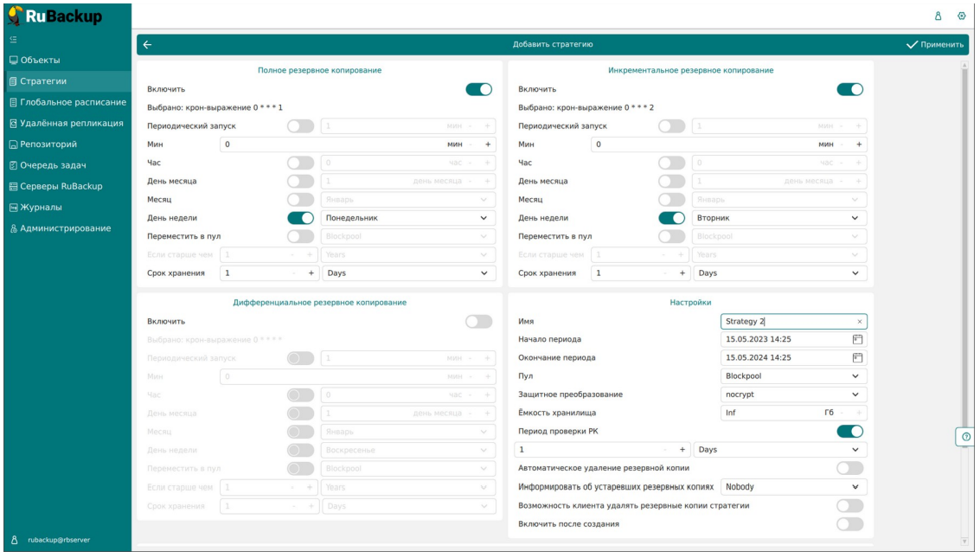This screenshot has width=980, height=558.
Task: Open Защитное преобразование nocrypt dropdown
Action: point(794,394)
